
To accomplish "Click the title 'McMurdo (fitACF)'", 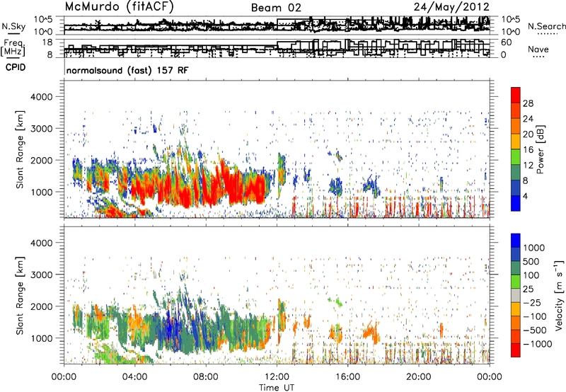I will pos(119,7).
